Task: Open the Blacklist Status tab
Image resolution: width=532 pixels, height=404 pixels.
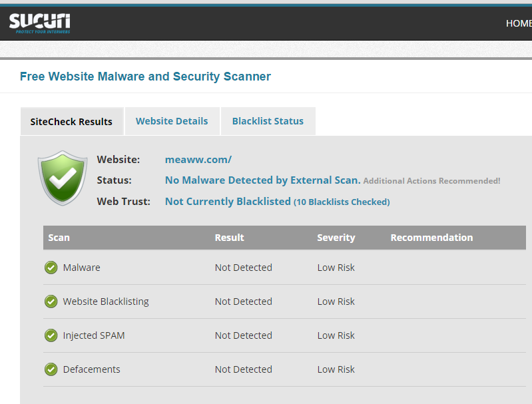Action: 268,121
